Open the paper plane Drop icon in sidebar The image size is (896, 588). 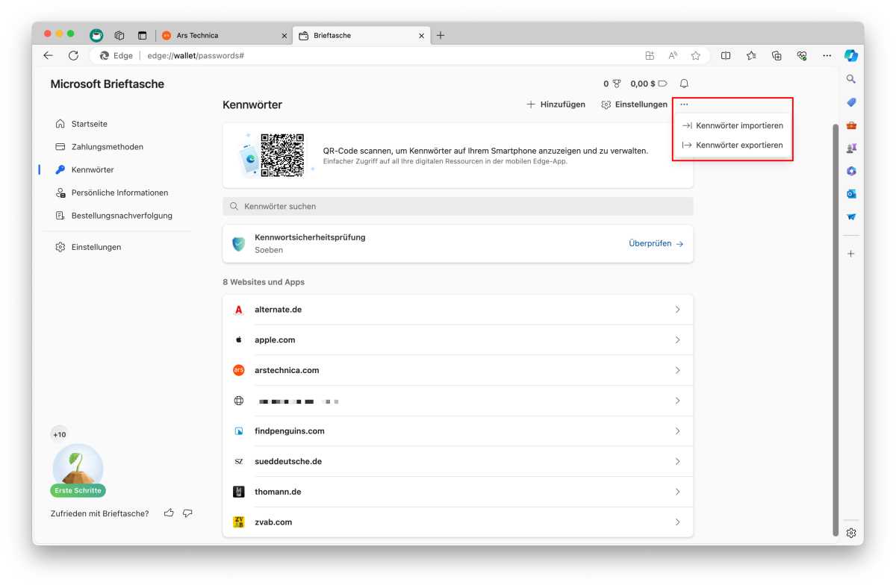[x=851, y=217]
